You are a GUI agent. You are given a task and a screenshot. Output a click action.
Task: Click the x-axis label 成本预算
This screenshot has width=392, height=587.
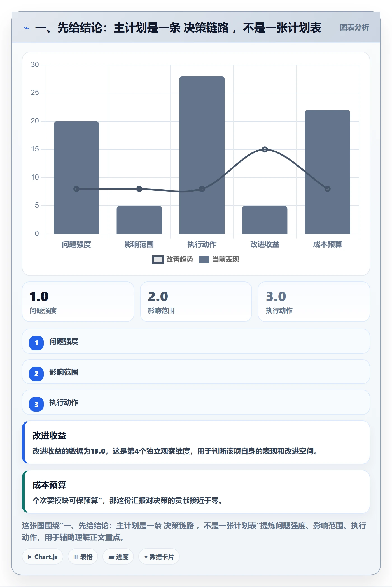pyautogui.click(x=327, y=244)
